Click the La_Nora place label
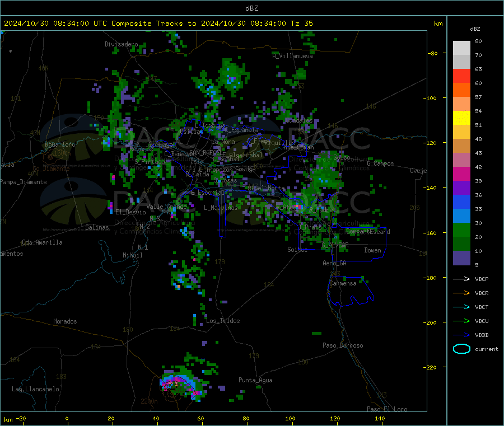This screenshot has height=426, width=504. (x=223, y=142)
